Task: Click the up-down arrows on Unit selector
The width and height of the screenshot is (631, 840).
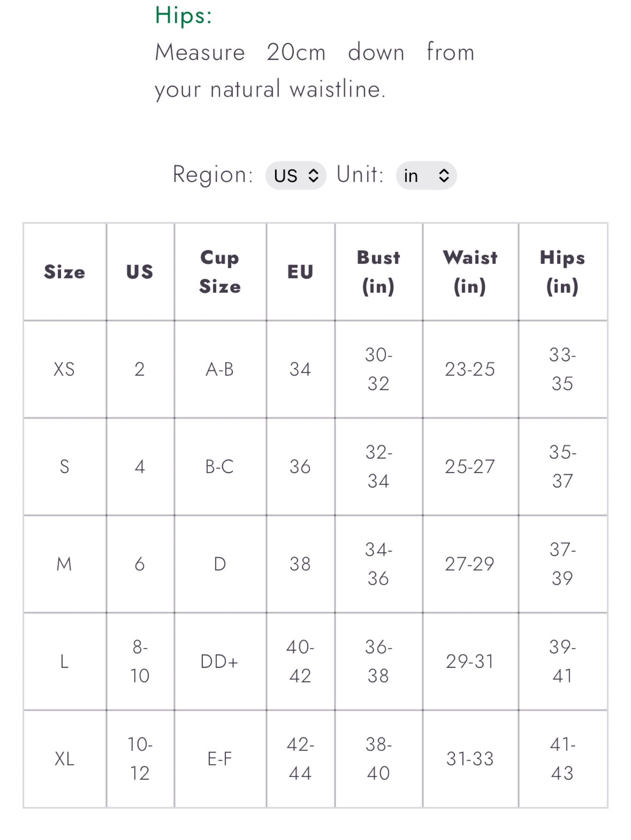Action: click(x=444, y=175)
